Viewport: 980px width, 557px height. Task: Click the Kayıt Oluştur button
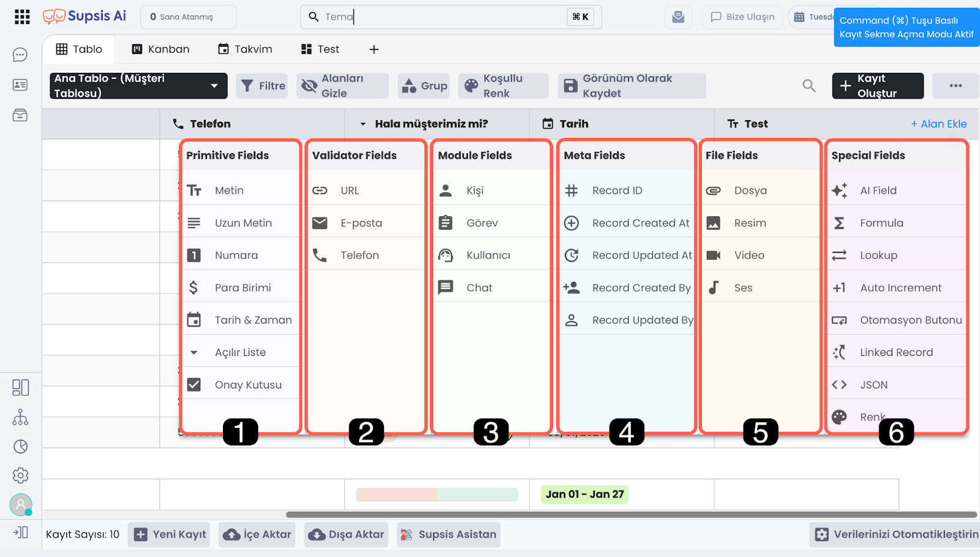(877, 86)
